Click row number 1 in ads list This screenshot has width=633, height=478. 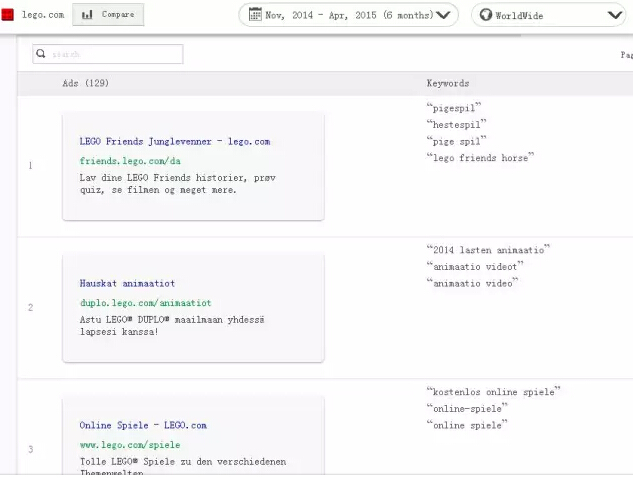(30, 166)
